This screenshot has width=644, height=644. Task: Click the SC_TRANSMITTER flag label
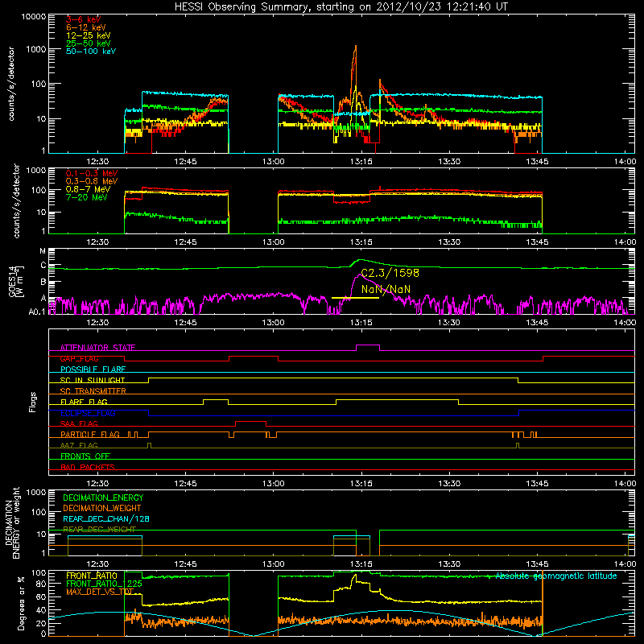[93, 391]
